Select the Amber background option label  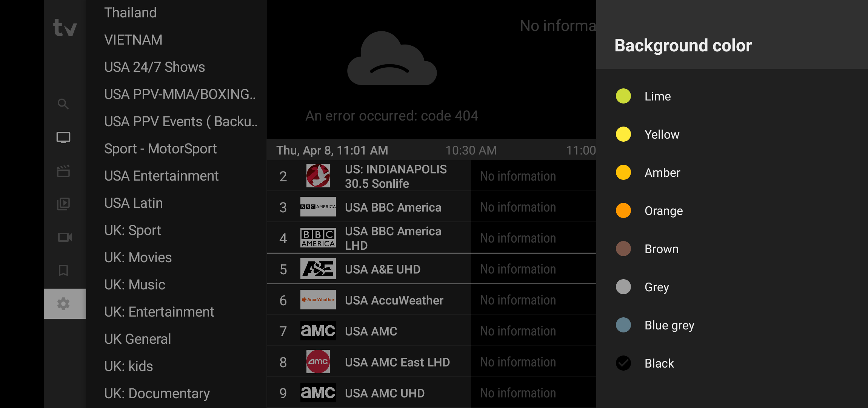pos(662,173)
